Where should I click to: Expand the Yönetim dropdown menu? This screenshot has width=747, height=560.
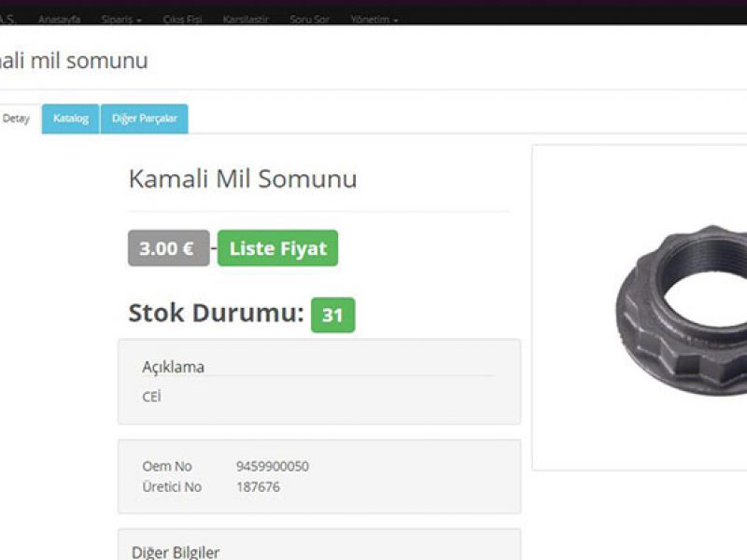[374, 19]
